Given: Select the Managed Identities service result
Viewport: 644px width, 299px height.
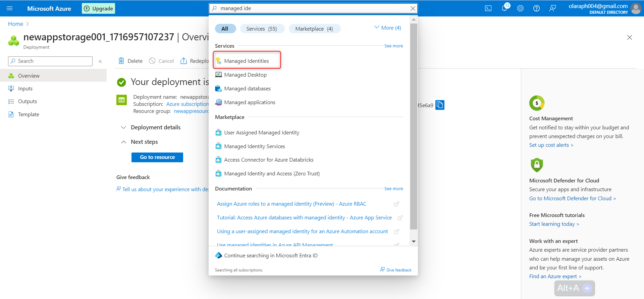Looking at the screenshot, I should 247,61.
